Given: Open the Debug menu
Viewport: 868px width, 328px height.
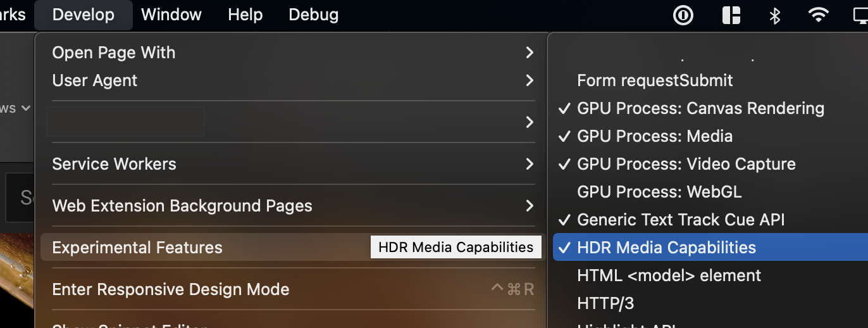Looking at the screenshot, I should click(313, 15).
